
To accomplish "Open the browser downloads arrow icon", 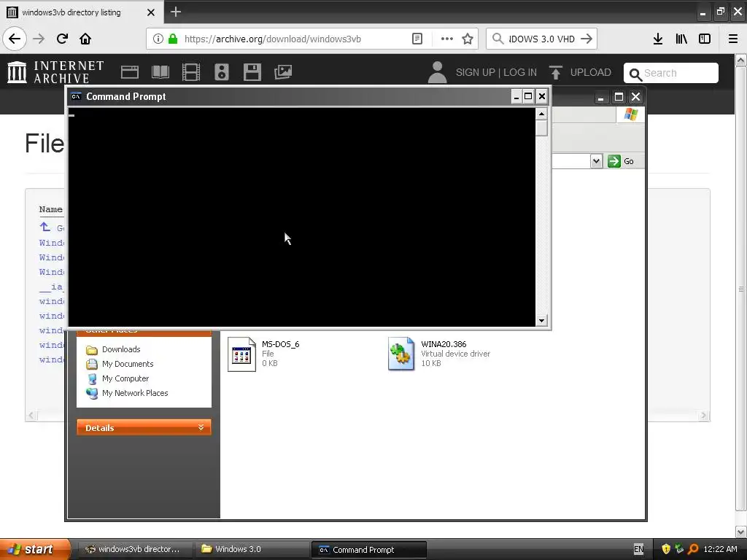I will coord(658,39).
